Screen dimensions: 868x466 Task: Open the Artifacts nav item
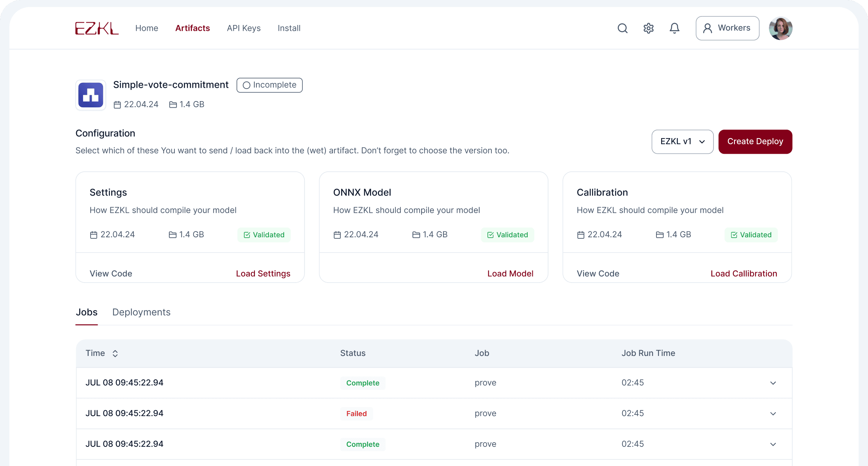192,28
